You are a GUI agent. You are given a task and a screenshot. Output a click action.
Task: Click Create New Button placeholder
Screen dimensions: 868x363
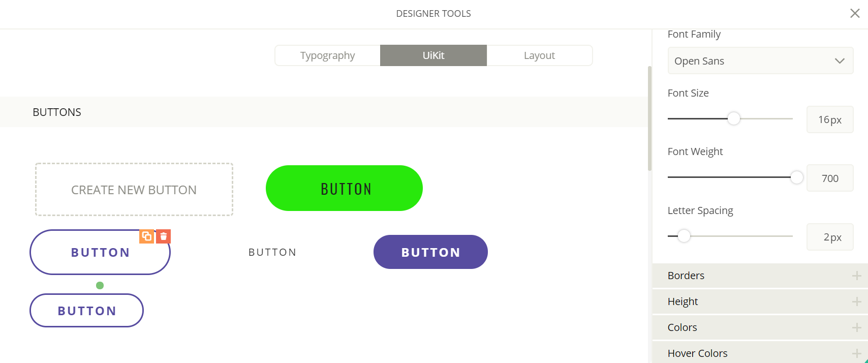(134, 190)
